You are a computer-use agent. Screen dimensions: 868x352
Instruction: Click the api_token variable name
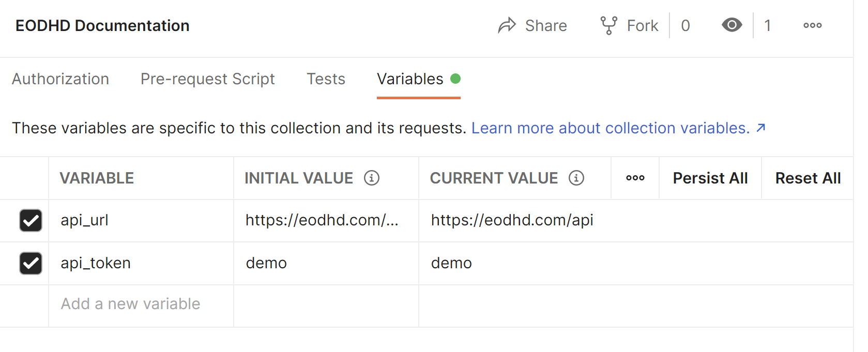click(96, 263)
